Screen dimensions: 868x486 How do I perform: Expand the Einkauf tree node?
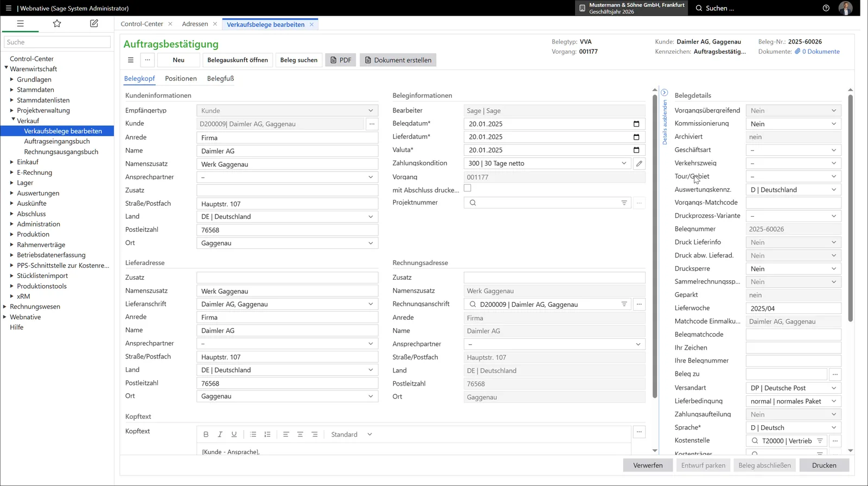pos(12,162)
